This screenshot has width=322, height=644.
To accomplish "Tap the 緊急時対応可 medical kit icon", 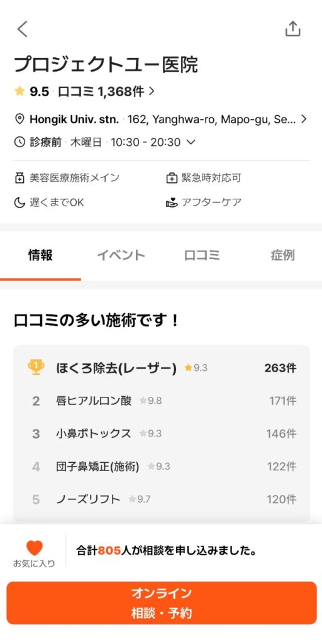I will [171, 178].
